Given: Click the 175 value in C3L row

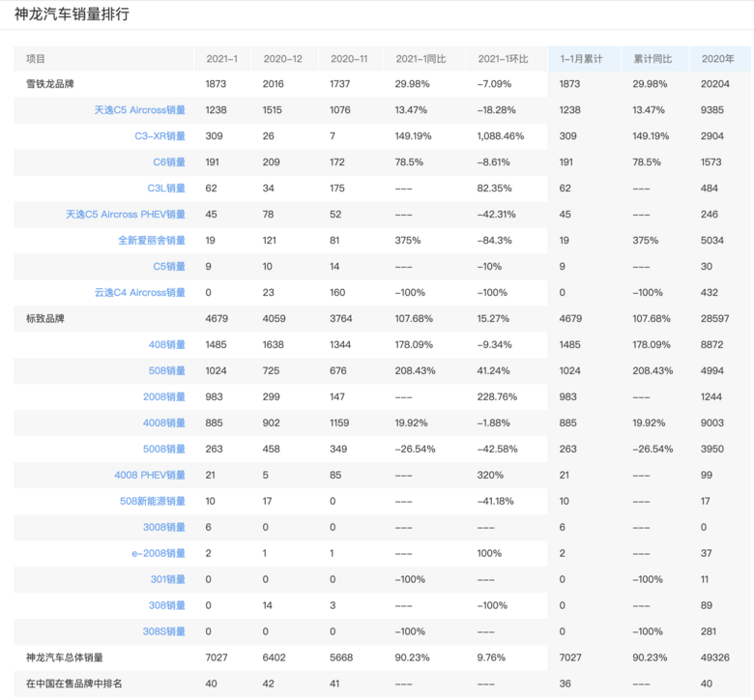Looking at the screenshot, I should pos(336,189).
